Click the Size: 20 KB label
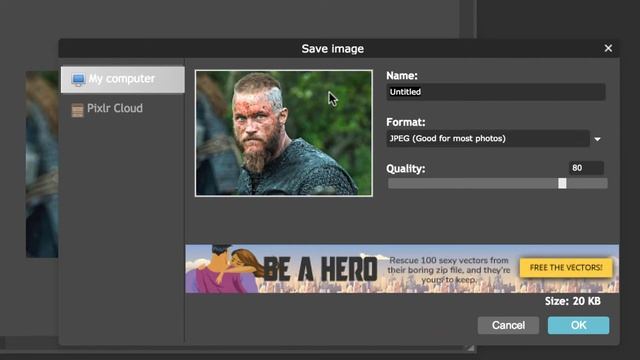This screenshot has width=640, height=360. click(573, 301)
